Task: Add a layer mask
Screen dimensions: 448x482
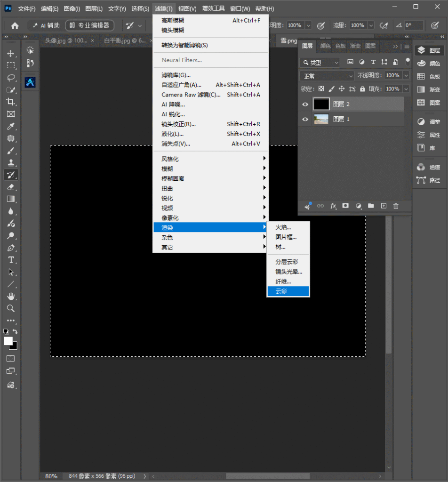Action: click(x=346, y=206)
